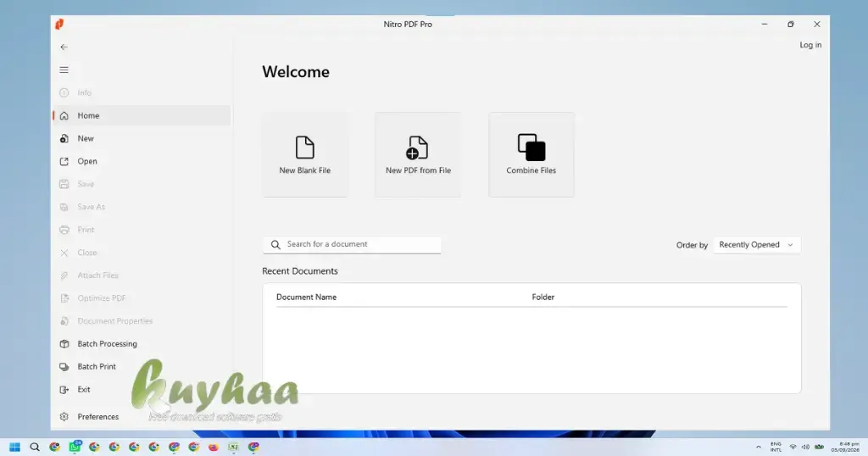Choose Close in the sidebar menu

click(142, 253)
